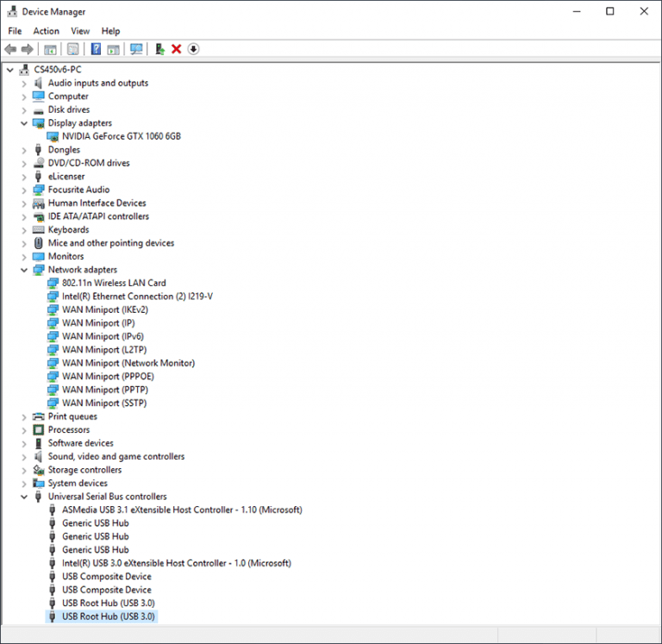
Task: Open the View menu
Action: 80,31
